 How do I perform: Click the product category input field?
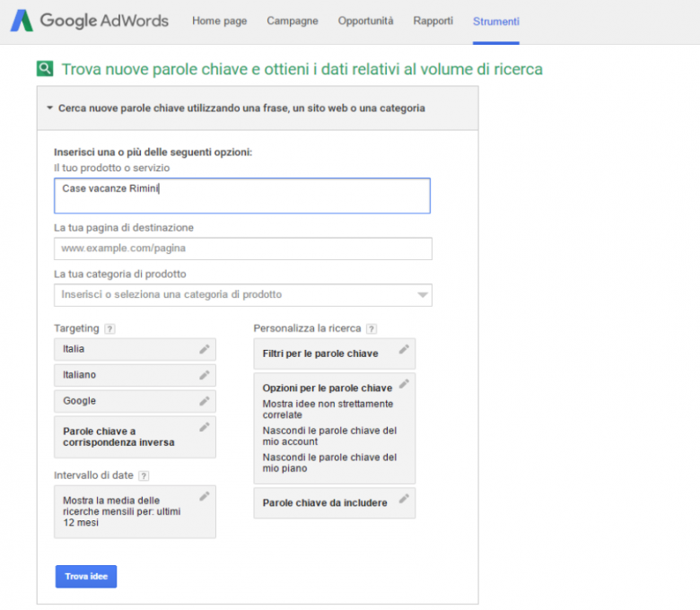[x=243, y=295]
